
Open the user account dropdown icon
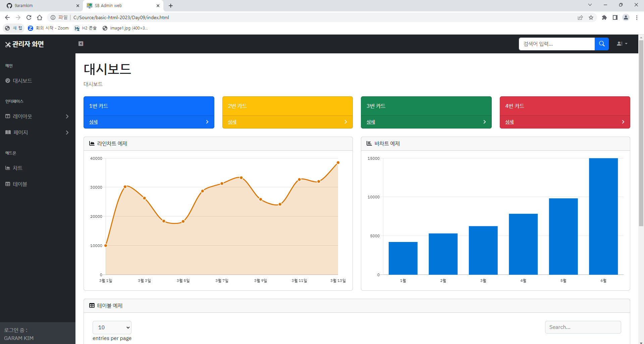click(x=622, y=44)
